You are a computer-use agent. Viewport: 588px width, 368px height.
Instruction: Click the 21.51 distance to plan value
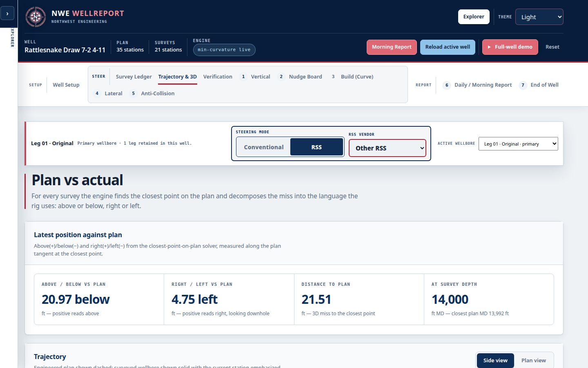pos(316,300)
